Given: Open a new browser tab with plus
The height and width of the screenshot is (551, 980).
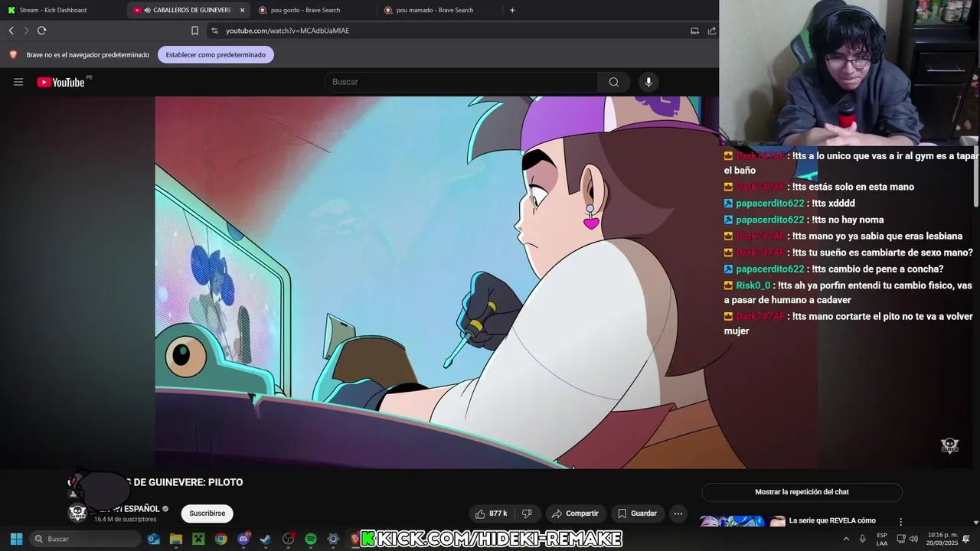Looking at the screenshot, I should pyautogui.click(x=512, y=10).
